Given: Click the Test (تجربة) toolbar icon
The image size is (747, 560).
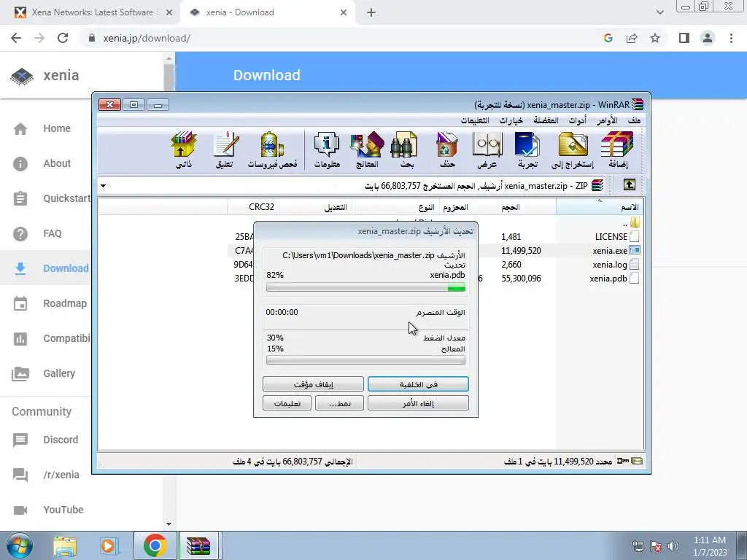Looking at the screenshot, I should click(527, 150).
